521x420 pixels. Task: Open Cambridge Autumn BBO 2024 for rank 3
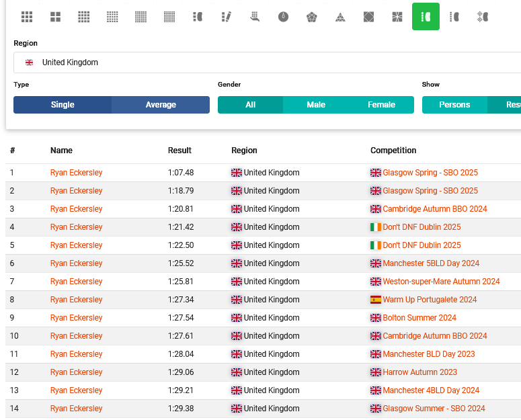tap(434, 209)
